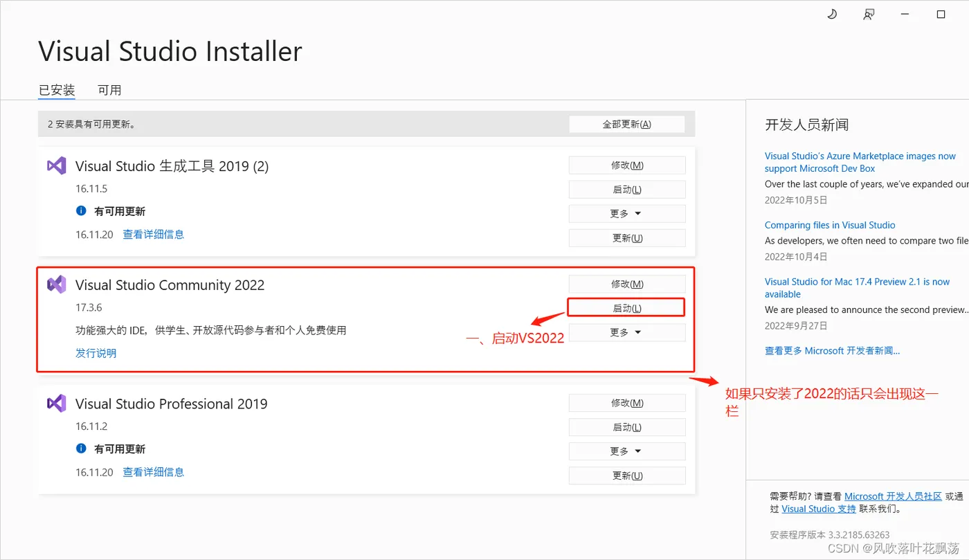Open Azure Marketplace images news article
The width and height of the screenshot is (969, 560).
860,162
